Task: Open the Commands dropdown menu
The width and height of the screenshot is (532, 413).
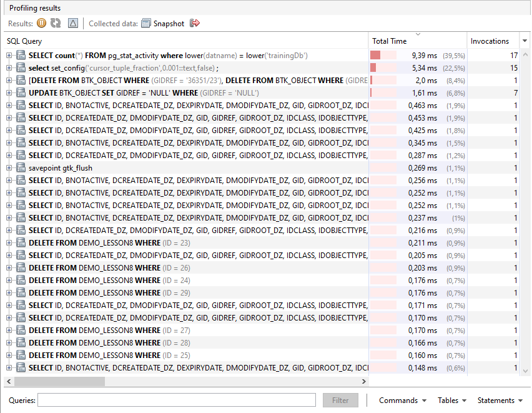Action: (403, 401)
